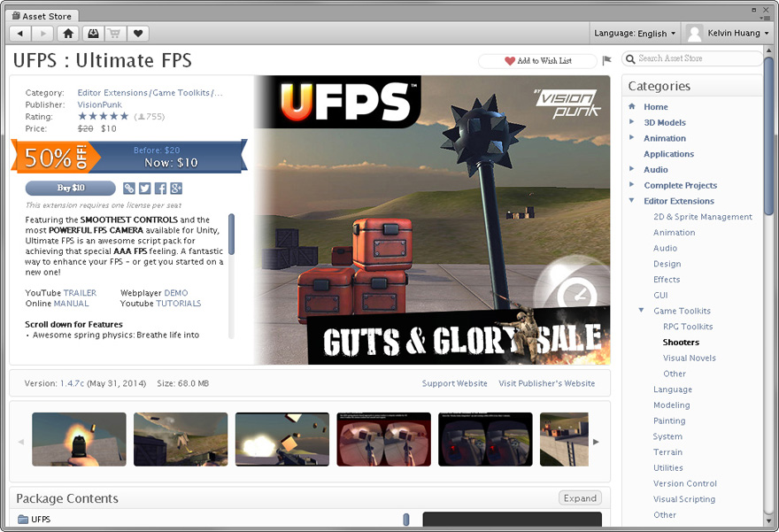Viewport: 779px width, 532px height.
Task: Open the version 1.4.7c link
Action: pyautogui.click(x=72, y=383)
